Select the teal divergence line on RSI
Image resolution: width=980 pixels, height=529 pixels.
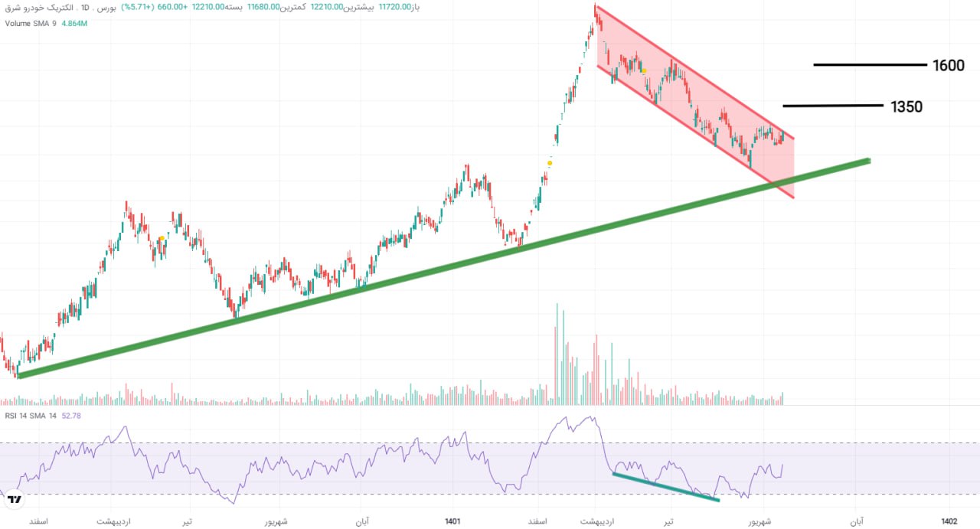[665, 487]
